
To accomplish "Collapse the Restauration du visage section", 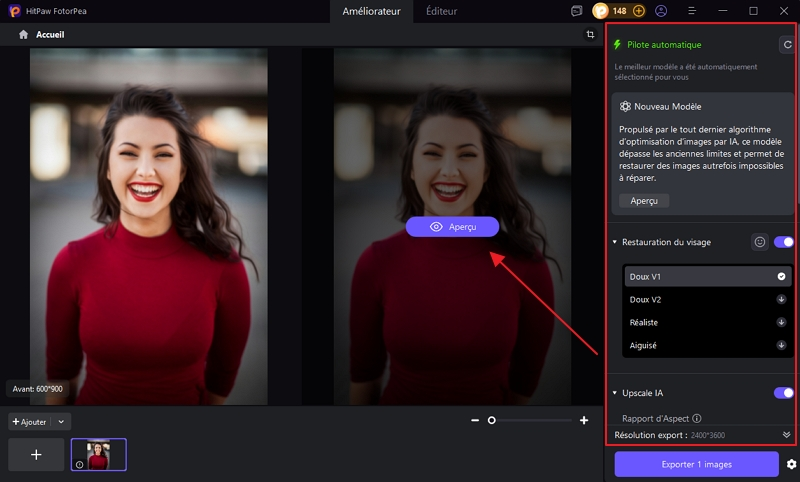I will click(615, 242).
